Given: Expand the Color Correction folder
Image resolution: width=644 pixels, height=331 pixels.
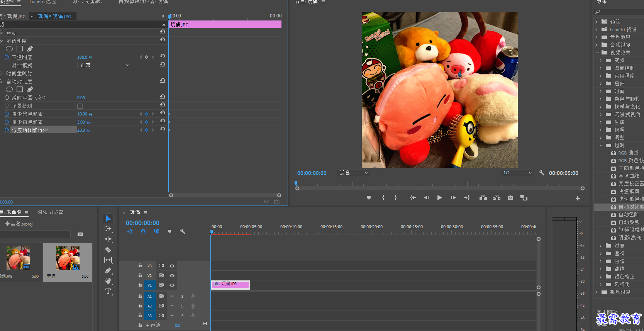Looking at the screenshot, I should point(601,277).
